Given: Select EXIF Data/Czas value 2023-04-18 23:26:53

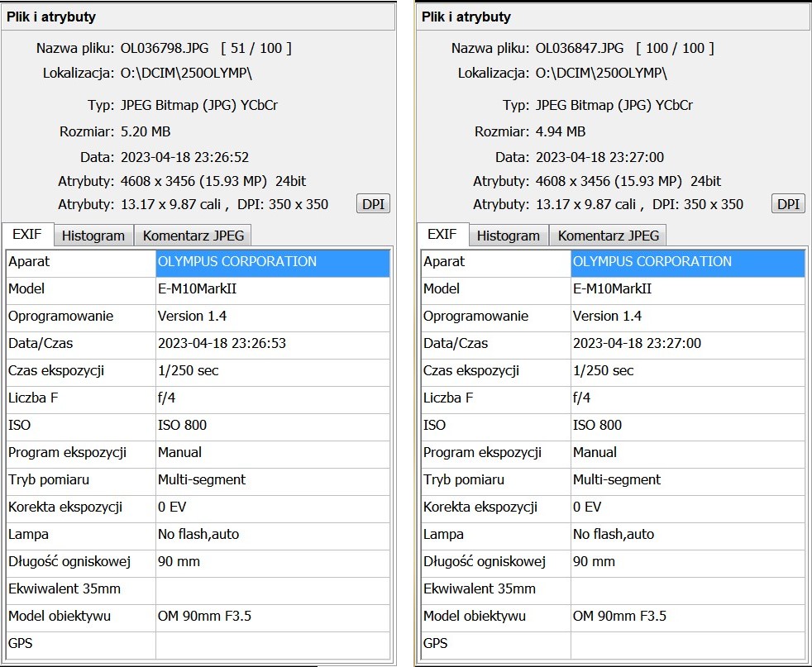Looking at the screenshot, I should (x=222, y=344).
